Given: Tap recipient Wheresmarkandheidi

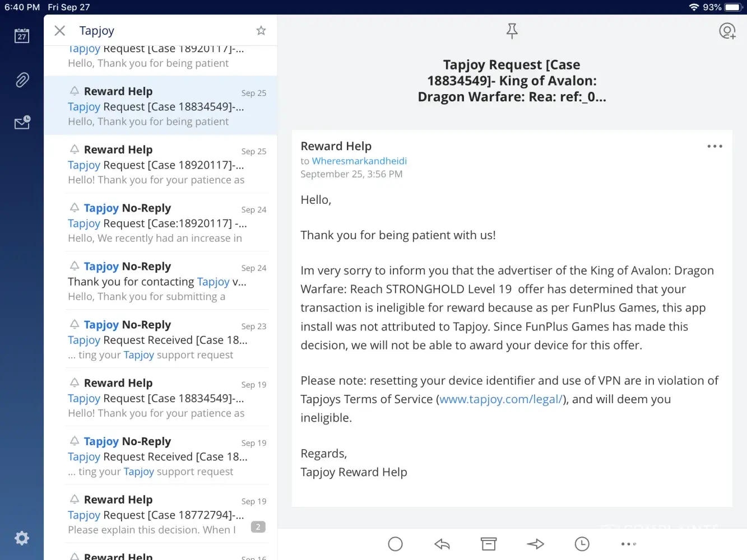Looking at the screenshot, I should [359, 161].
